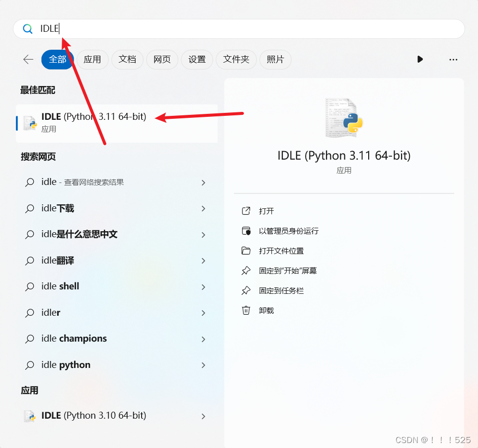Go back with the left arrow icon
The image size is (478, 448).
click(28, 60)
